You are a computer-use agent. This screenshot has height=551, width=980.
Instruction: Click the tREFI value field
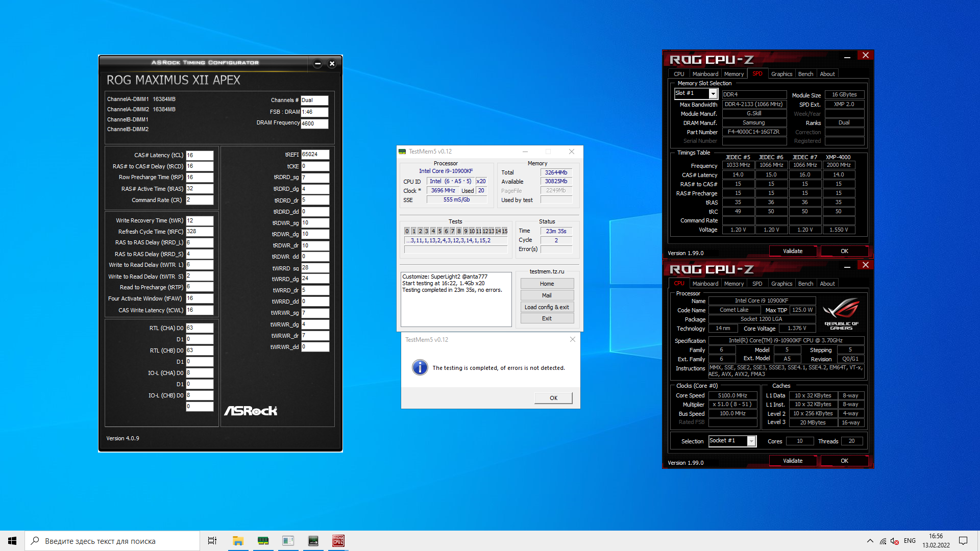pos(314,154)
